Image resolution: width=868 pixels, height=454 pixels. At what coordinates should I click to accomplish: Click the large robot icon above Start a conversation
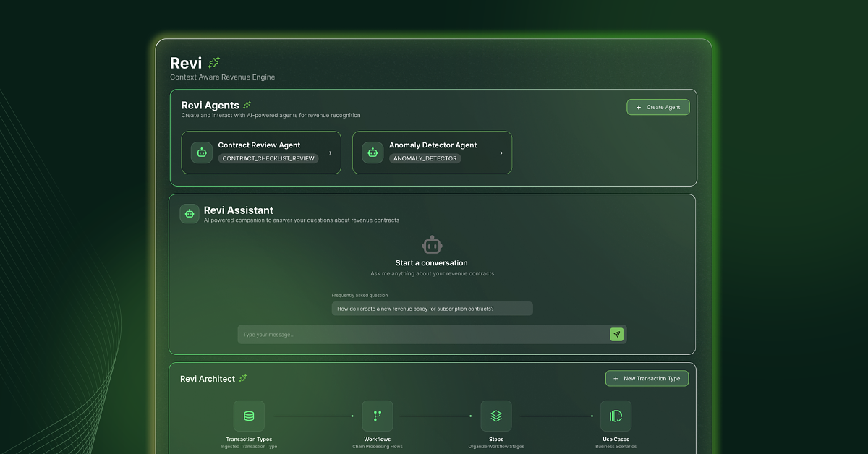click(x=432, y=244)
